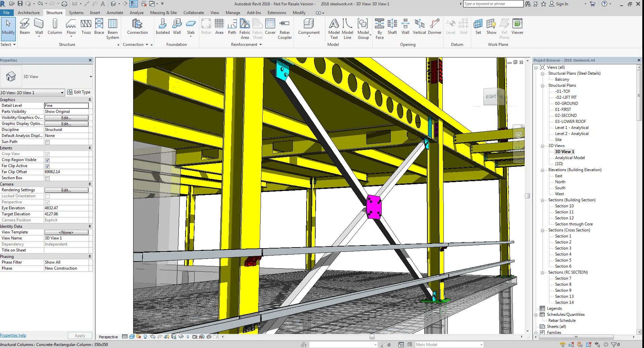Viewport: 644px width, 348px height.
Task: Open the Annotate ribbon tab
Action: [115, 13]
